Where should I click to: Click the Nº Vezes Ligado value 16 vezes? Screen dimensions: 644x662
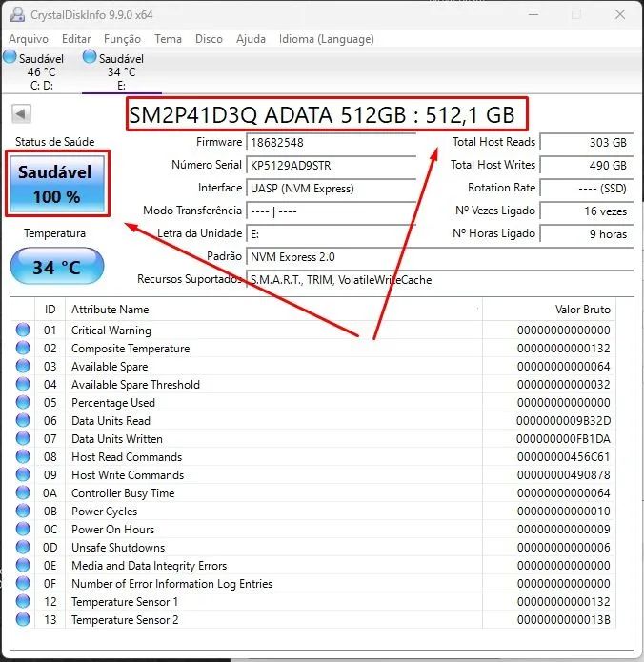587,211
